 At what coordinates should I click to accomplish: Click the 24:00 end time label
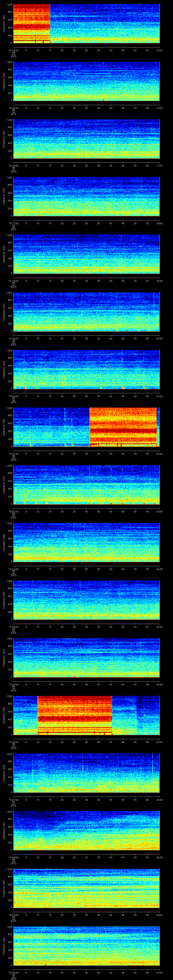coord(159,569)
